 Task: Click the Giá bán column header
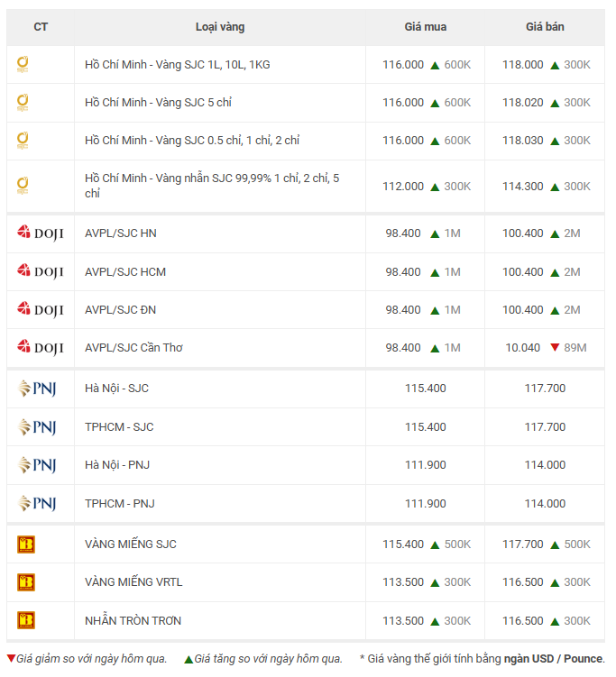[x=545, y=27]
